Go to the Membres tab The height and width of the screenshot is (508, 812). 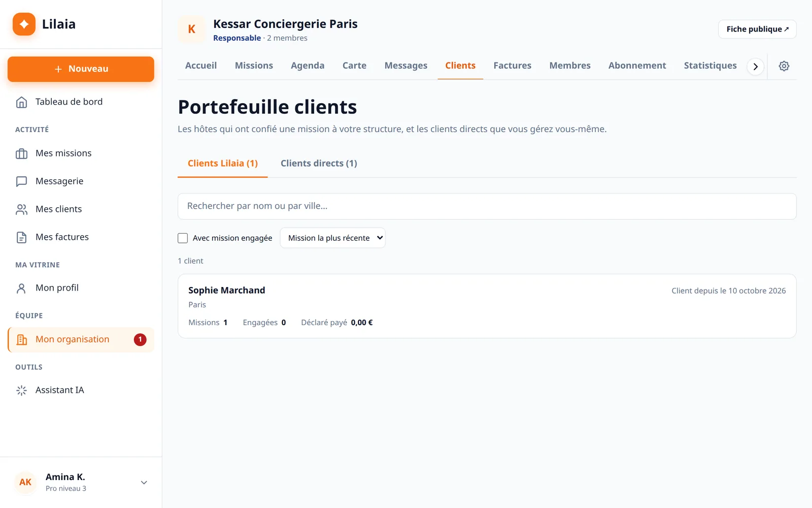click(570, 66)
